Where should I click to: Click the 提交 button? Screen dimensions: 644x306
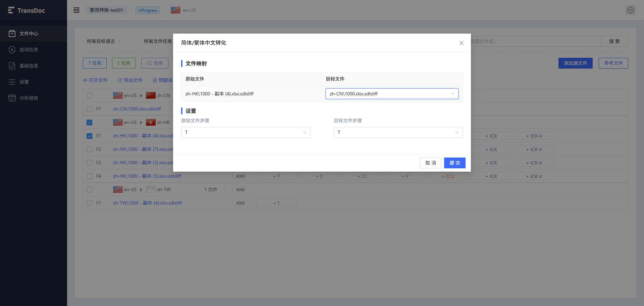[455, 163]
